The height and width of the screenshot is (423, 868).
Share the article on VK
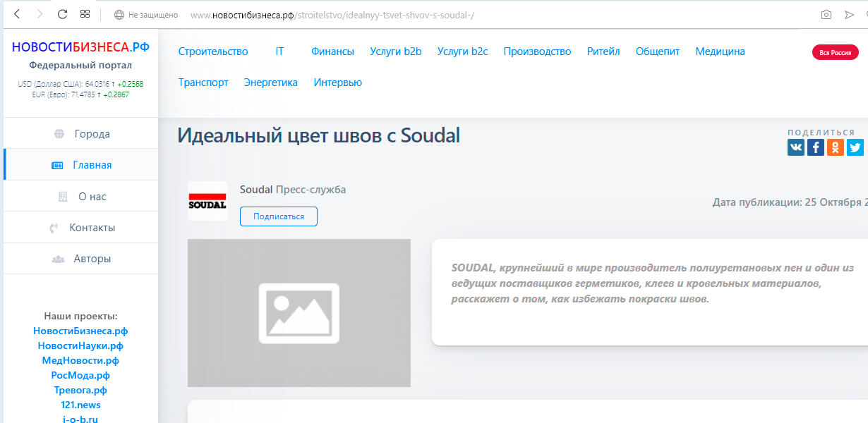(796, 147)
